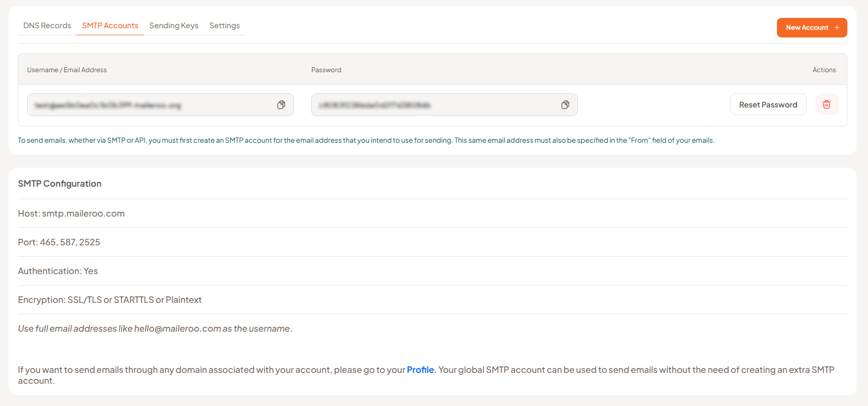Click the Actions column header
The width and height of the screenshot is (868, 406).
(824, 70)
